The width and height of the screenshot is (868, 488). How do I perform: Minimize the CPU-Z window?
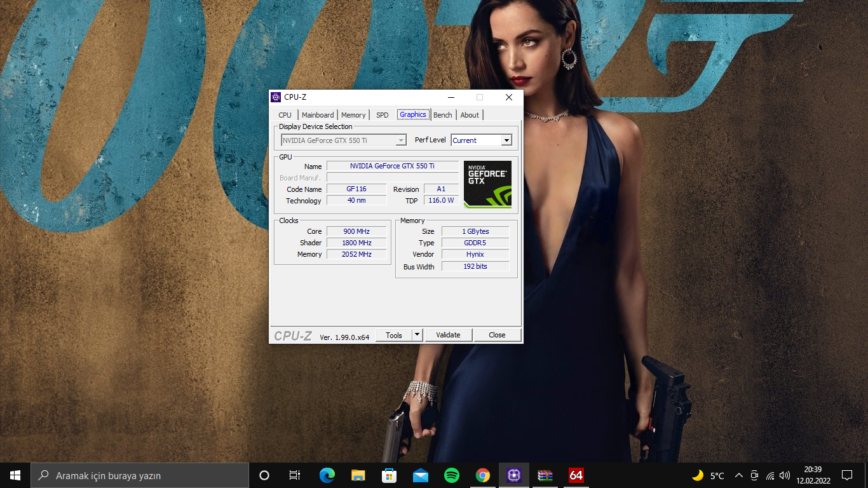451,97
